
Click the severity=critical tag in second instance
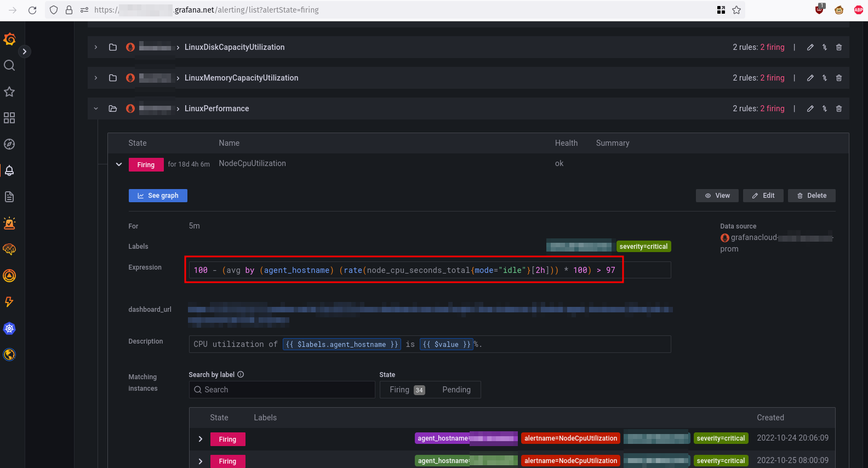721,461
